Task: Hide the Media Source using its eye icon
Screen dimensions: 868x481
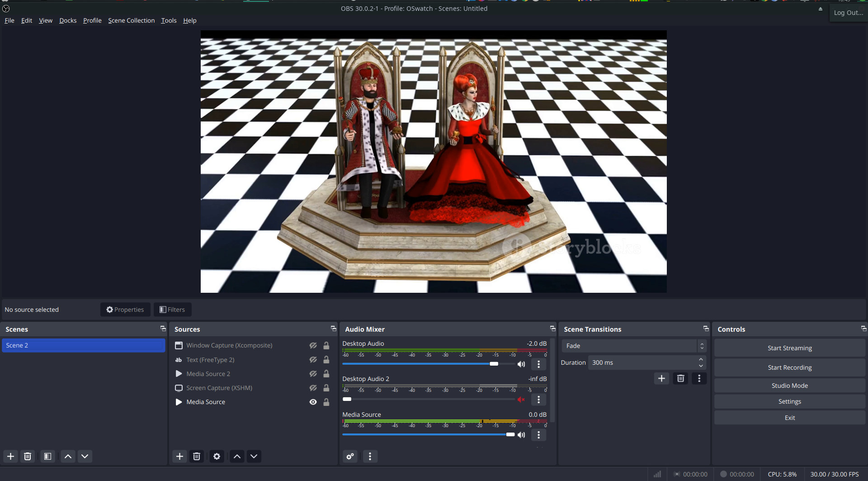Action: tap(313, 402)
